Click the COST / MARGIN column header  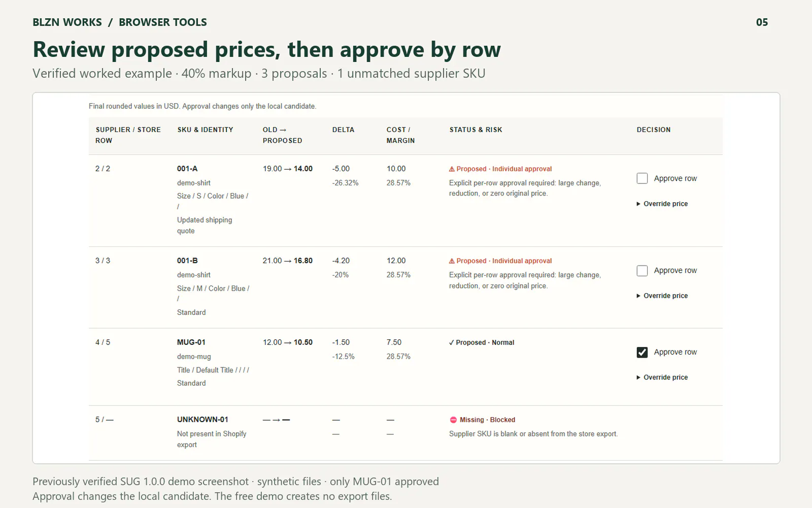(400, 135)
